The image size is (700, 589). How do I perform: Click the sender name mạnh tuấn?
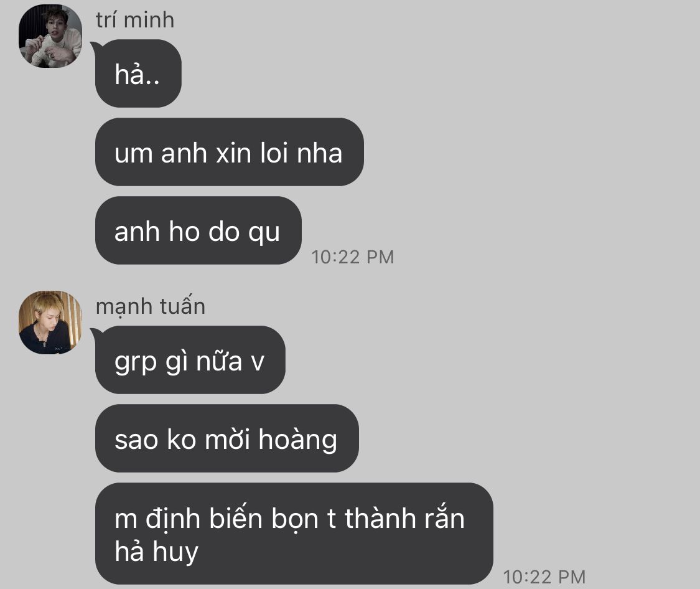(151, 306)
